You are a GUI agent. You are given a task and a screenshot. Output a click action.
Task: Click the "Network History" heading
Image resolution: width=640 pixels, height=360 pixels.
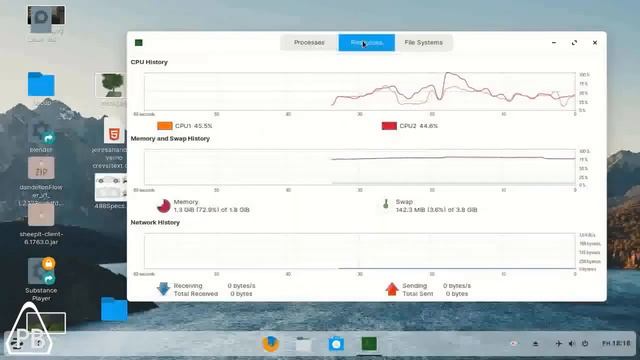(x=155, y=222)
